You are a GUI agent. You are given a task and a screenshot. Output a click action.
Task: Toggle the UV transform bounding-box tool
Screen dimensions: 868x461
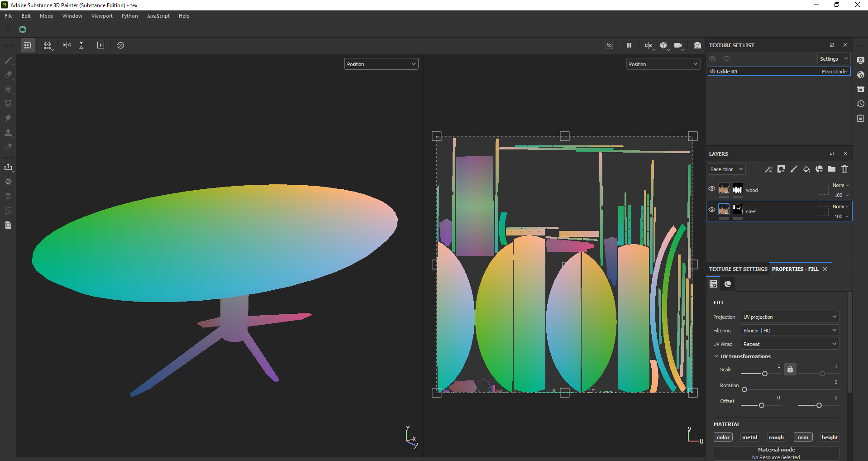point(28,45)
